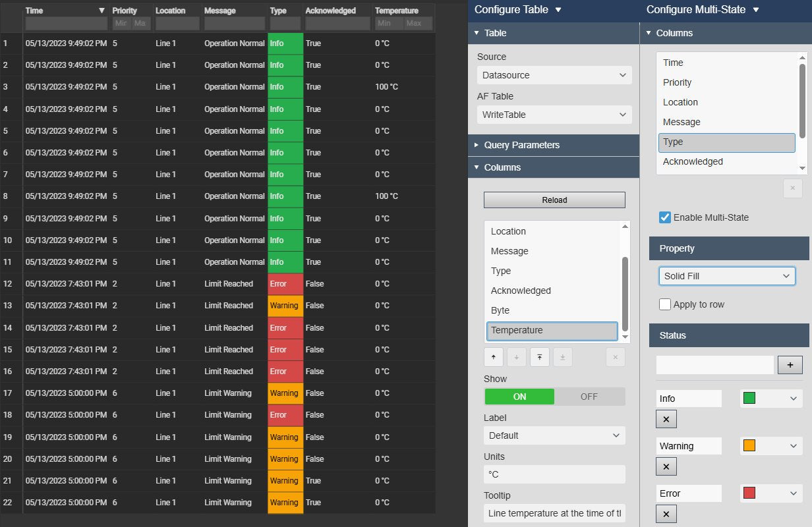This screenshot has width=812, height=527.
Task: Select Acknowledged in Configure Table column list
Action: 552,291
